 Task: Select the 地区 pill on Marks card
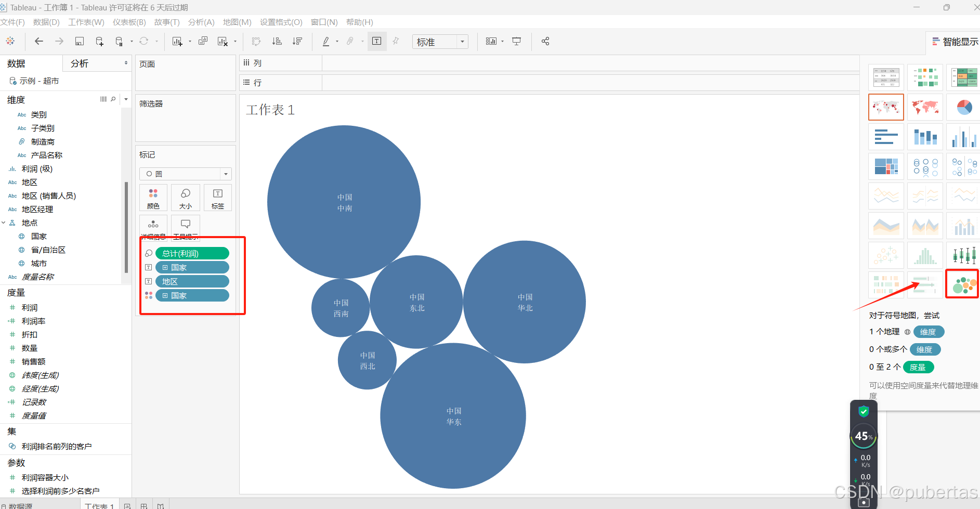(x=192, y=281)
